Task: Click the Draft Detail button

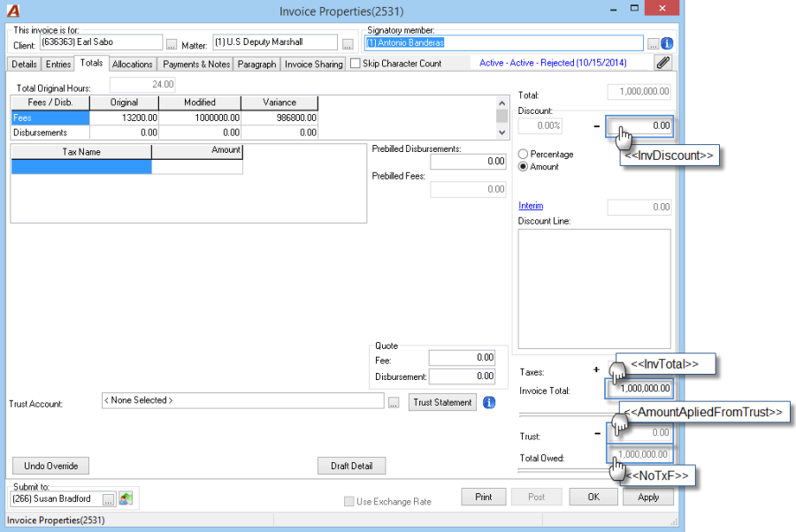Action: [x=351, y=466]
